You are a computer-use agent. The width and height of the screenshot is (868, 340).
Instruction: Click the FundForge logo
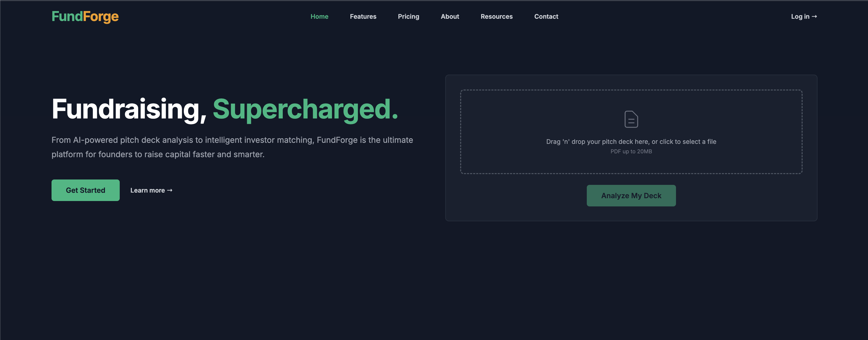85,16
